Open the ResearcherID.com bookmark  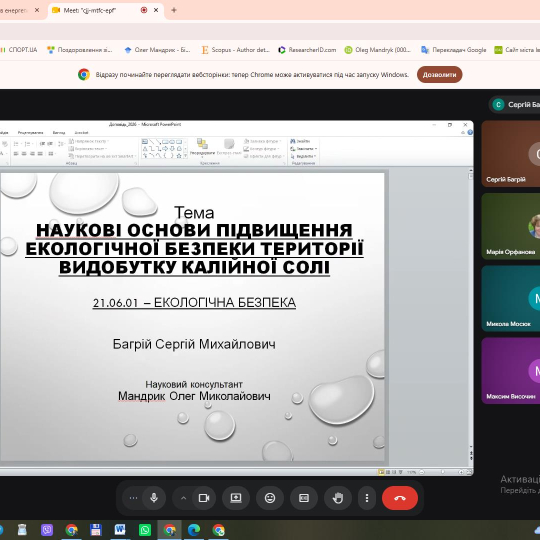(307, 50)
